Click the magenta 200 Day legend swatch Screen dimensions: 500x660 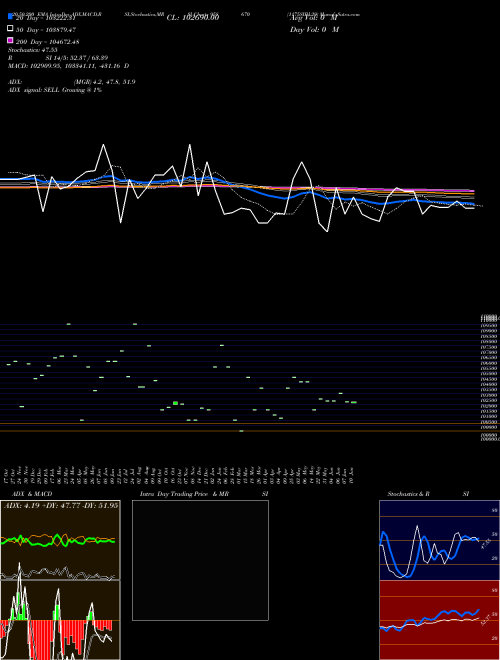(10, 40)
